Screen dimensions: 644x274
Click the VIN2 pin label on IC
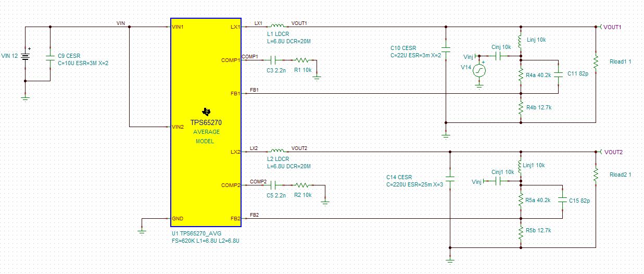[178, 127]
